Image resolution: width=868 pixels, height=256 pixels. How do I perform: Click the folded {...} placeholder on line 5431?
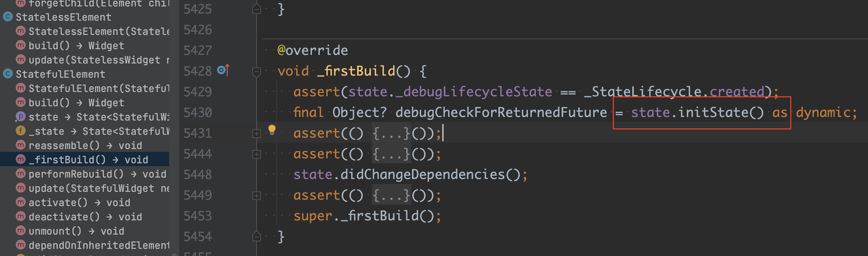(x=391, y=134)
